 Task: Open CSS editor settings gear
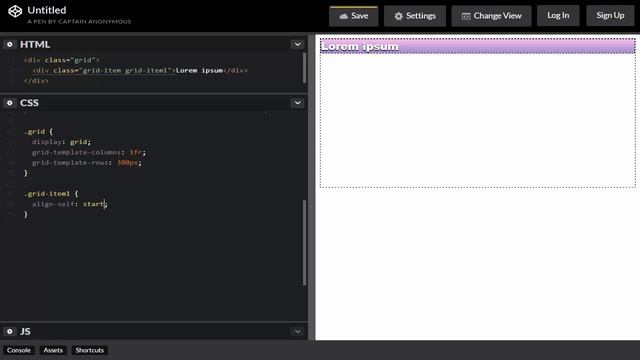(x=9, y=103)
